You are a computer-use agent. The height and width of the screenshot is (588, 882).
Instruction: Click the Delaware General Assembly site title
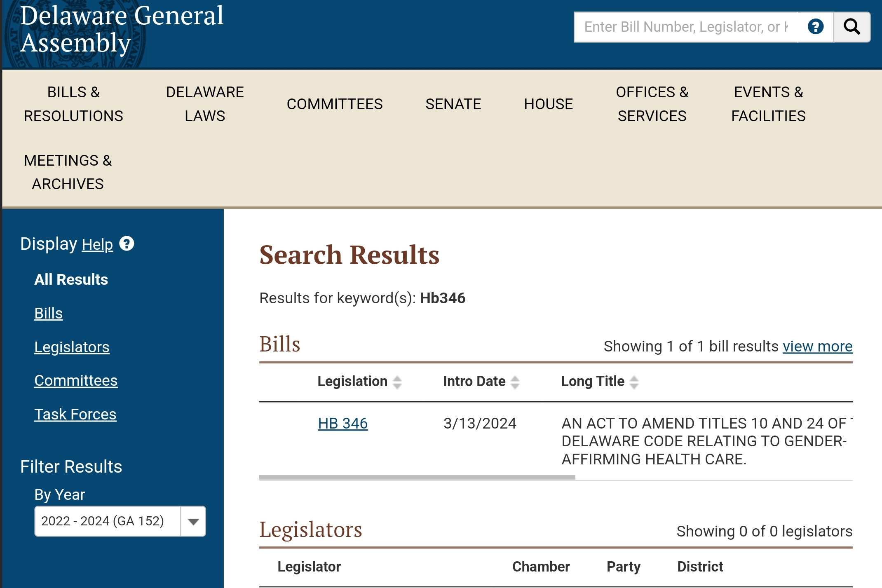tap(122, 29)
